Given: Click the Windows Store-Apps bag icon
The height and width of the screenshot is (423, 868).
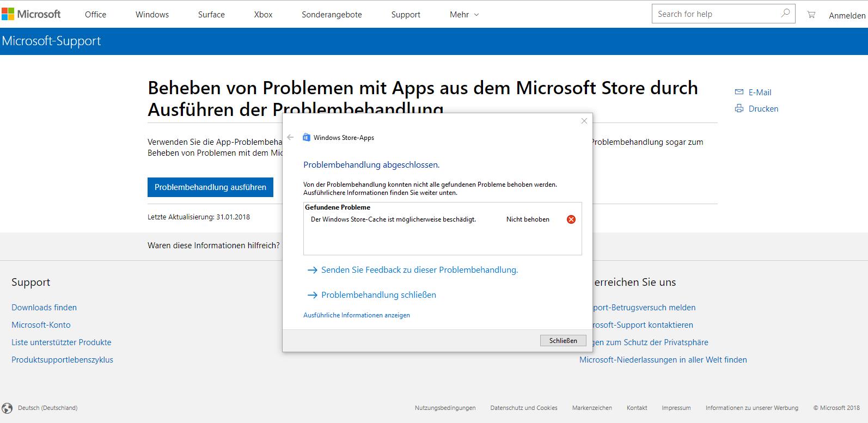Looking at the screenshot, I should click(x=306, y=137).
